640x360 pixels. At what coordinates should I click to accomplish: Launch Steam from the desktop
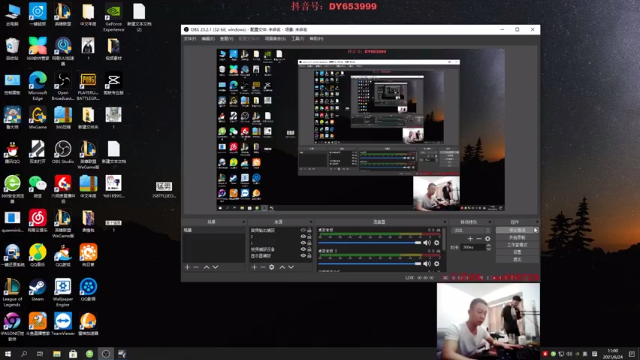point(38,289)
